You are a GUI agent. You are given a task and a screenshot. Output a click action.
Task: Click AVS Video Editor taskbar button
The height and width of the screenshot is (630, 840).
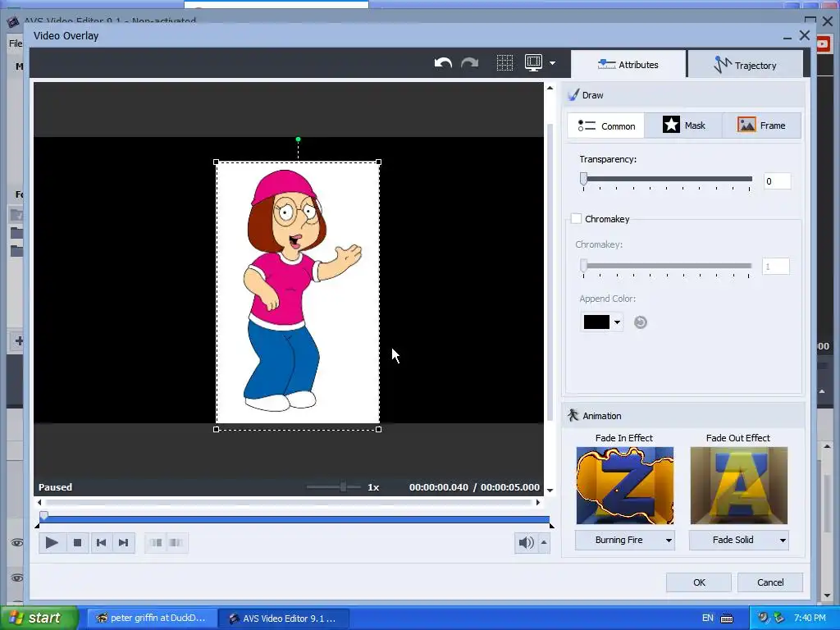(283, 619)
